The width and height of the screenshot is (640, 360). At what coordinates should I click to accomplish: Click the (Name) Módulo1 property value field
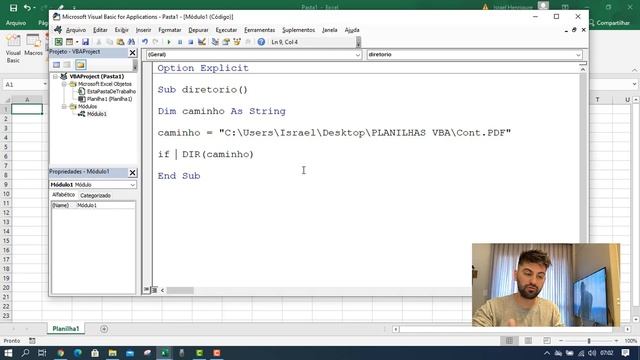105,205
